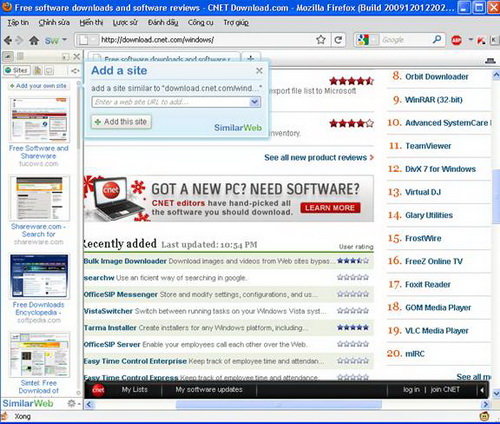Click the Google search box
500x424 pixels.
tap(405, 40)
